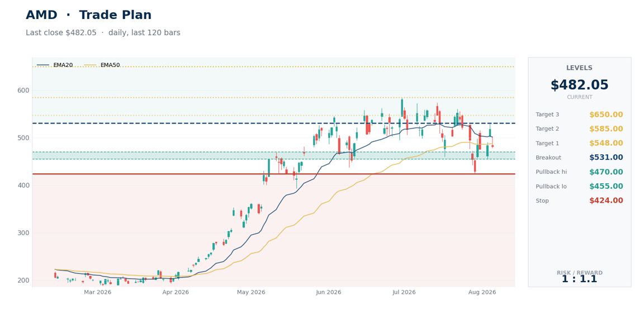Click the large $482.05 current price
This screenshot has width=644, height=319.
tap(579, 85)
